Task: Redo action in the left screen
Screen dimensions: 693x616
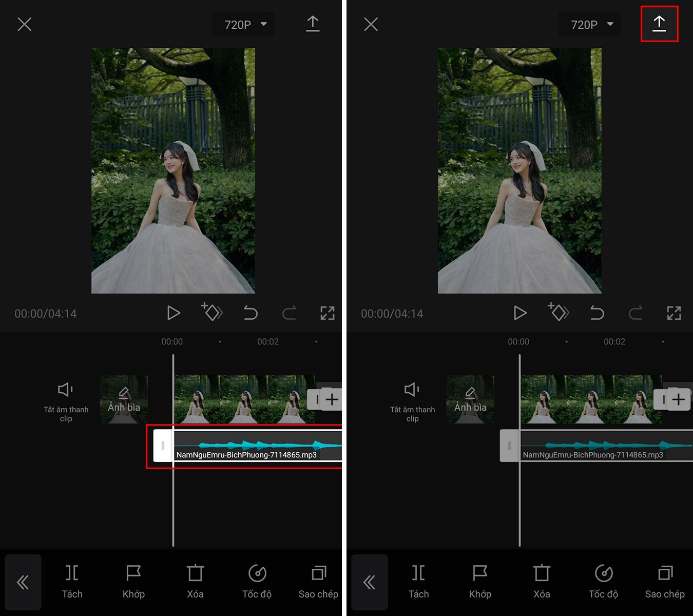Action: [289, 313]
